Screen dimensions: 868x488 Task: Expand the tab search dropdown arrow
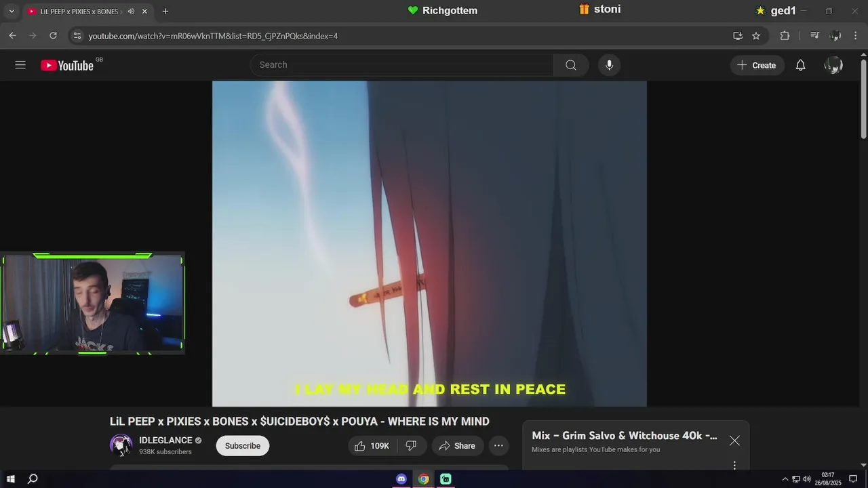tap(12, 12)
